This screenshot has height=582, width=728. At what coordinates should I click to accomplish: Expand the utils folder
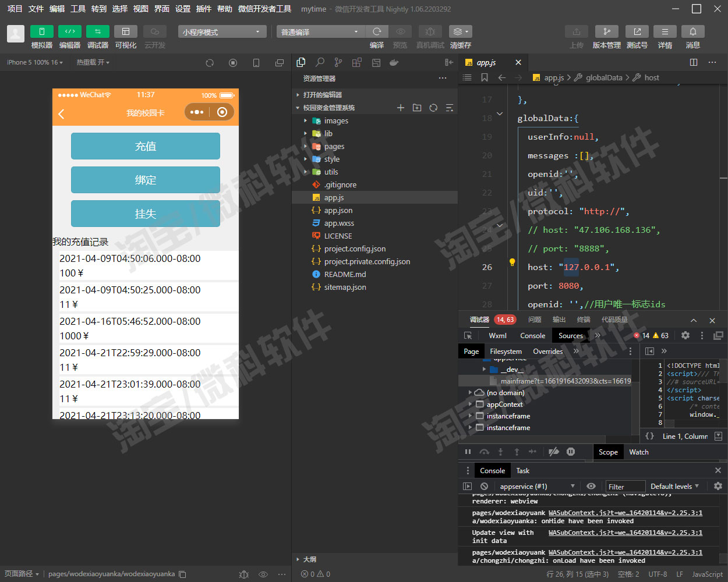[375, 172]
